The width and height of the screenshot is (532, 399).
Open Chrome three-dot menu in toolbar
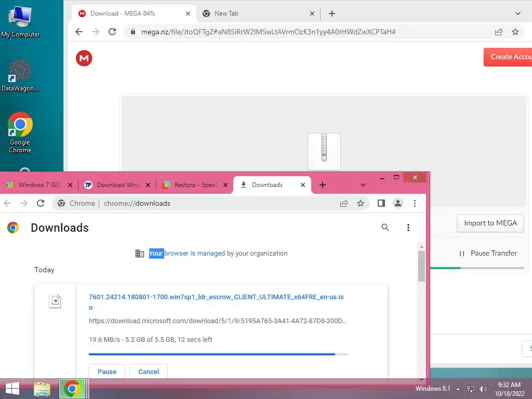point(415,203)
